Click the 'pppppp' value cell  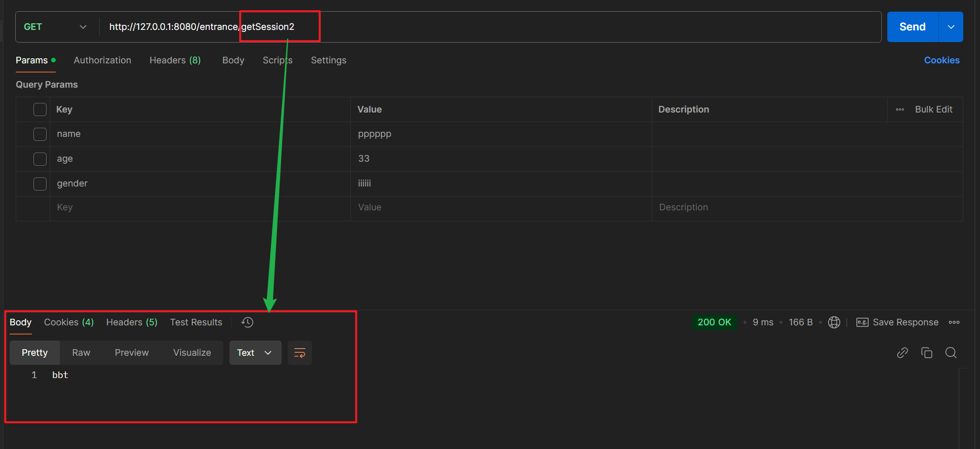pyautogui.click(x=501, y=134)
